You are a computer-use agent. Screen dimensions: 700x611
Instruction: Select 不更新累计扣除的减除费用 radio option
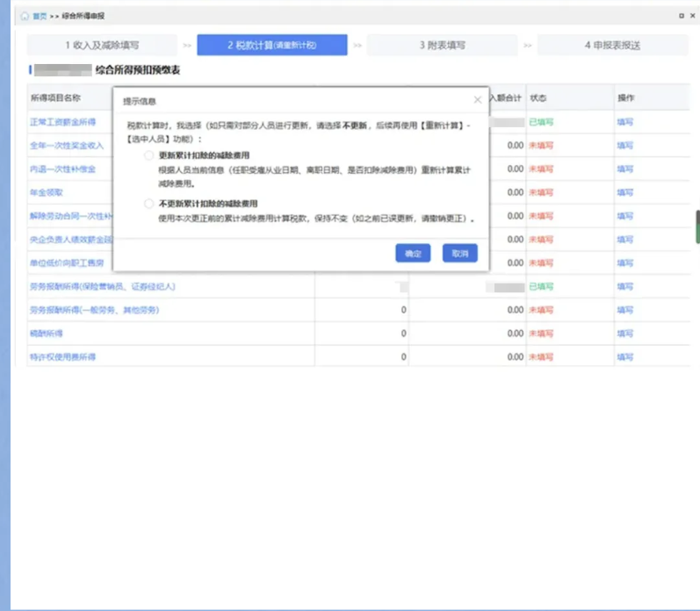(148, 204)
